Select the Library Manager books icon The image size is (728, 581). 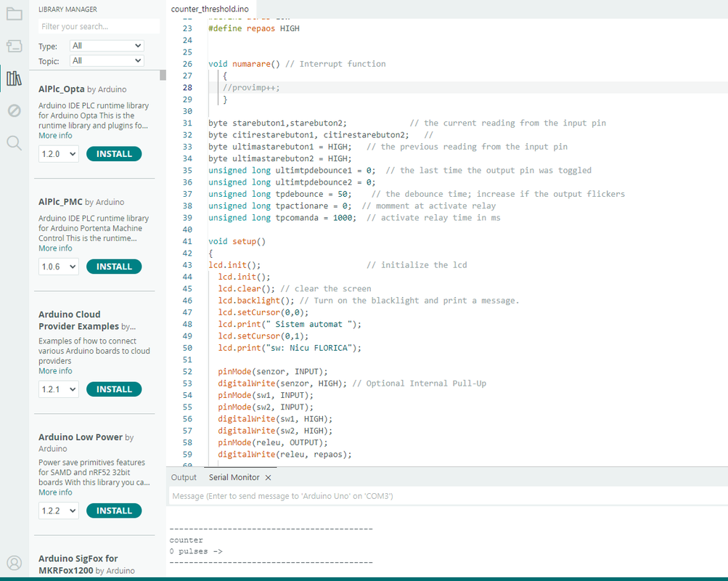click(14, 78)
